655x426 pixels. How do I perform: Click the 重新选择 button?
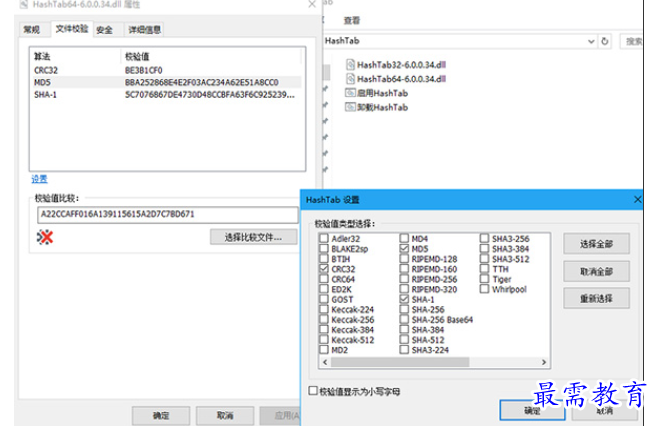pos(596,298)
